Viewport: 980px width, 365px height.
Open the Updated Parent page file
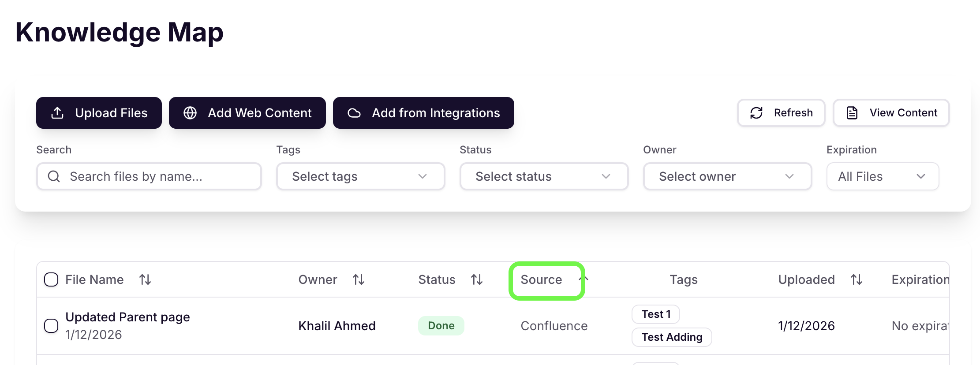point(127,317)
